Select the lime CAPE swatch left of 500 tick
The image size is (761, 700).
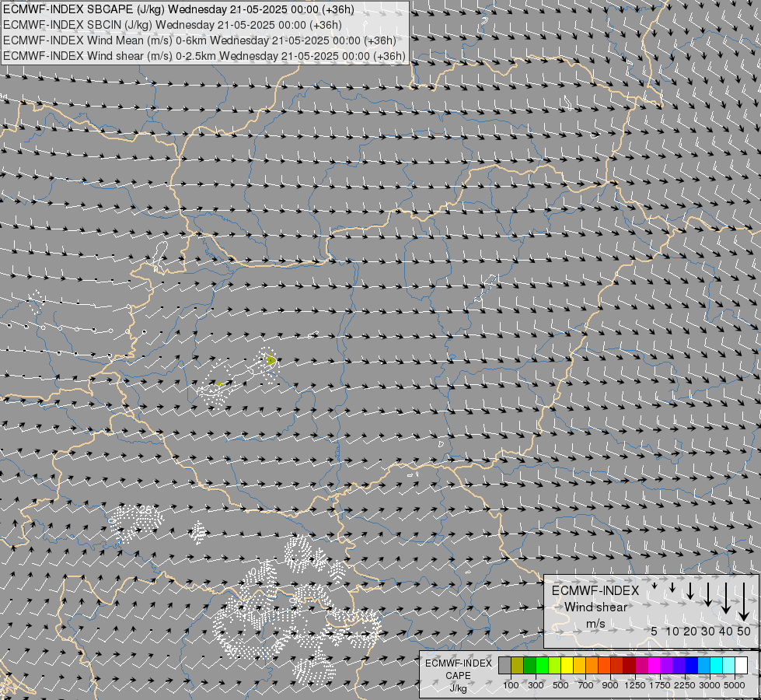[555, 665]
